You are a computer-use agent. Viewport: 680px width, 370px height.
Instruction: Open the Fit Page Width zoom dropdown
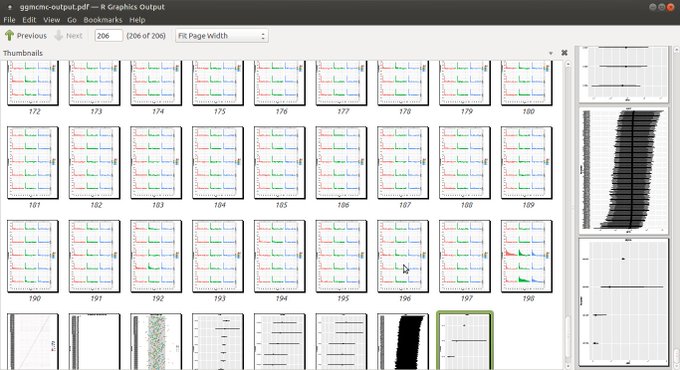pyautogui.click(x=222, y=36)
